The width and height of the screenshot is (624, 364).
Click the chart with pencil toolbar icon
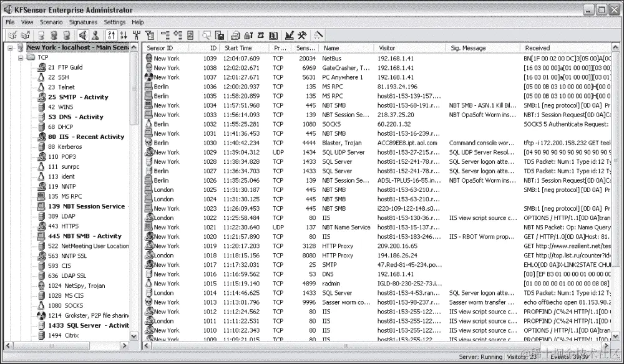(x=290, y=36)
